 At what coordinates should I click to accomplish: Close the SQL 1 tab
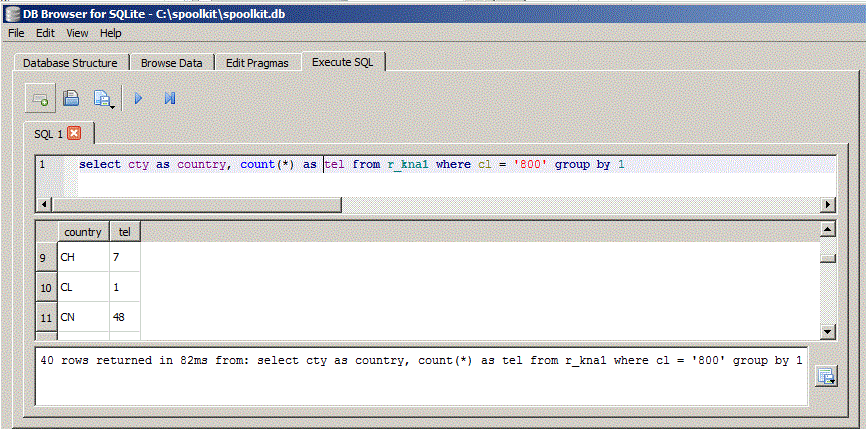click(75, 134)
